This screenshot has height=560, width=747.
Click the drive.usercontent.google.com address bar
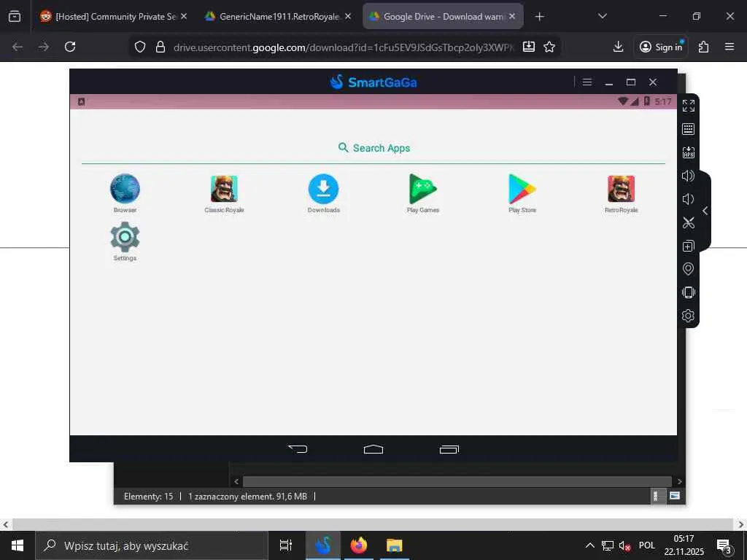tap(343, 47)
